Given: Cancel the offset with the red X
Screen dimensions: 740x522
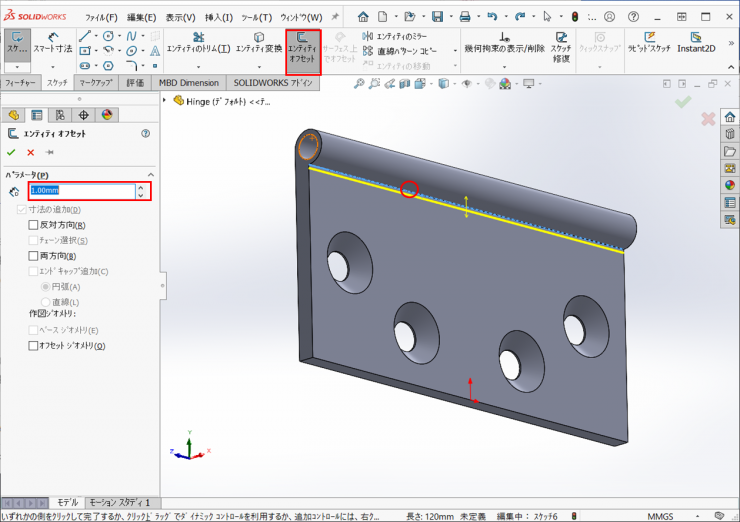Looking at the screenshot, I should (30, 152).
